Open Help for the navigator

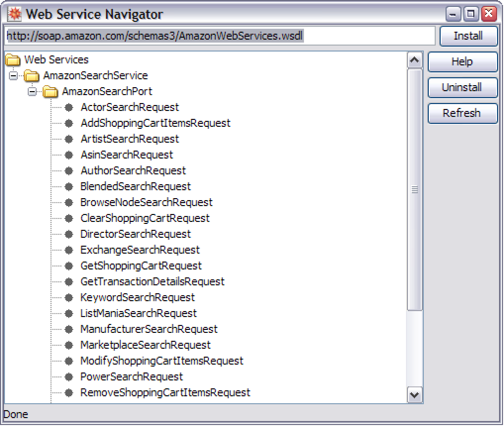tap(462, 62)
